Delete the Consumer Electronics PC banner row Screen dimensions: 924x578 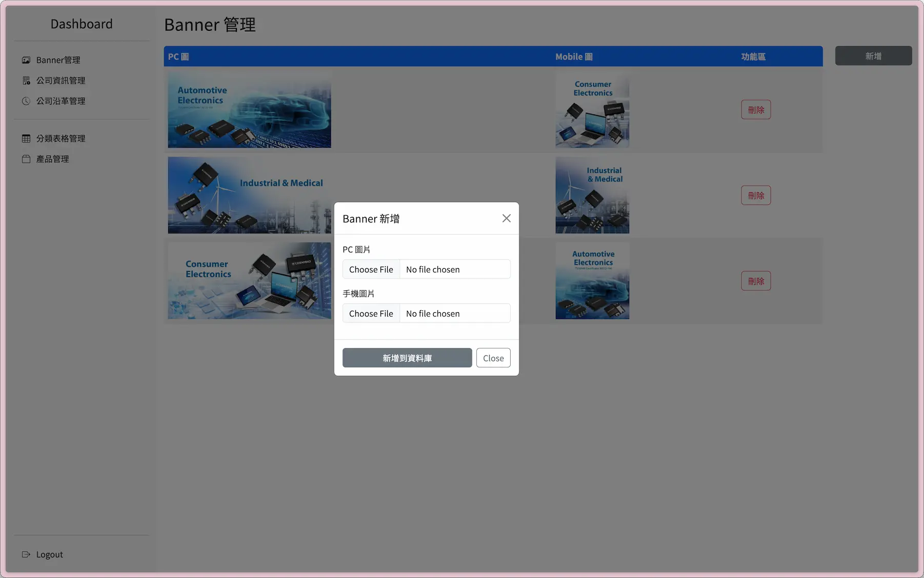point(755,281)
